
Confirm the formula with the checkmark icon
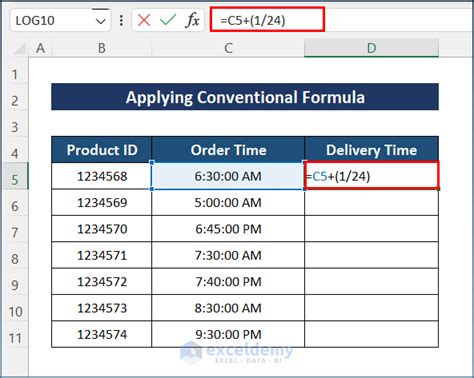point(168,20)
